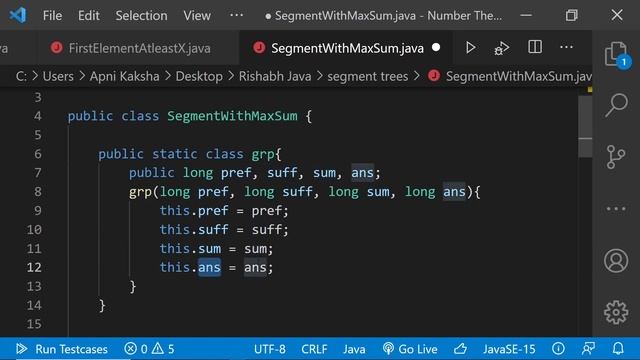Click JavaSE-15 runtime in status bar
Viewport: 640px width, 360px height.
click(509, 349)
